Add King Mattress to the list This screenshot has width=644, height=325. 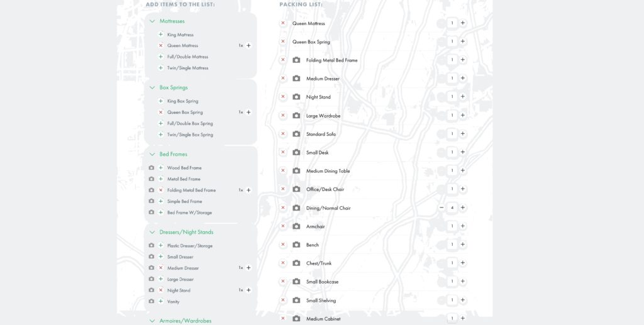click(x=161, y=35)
